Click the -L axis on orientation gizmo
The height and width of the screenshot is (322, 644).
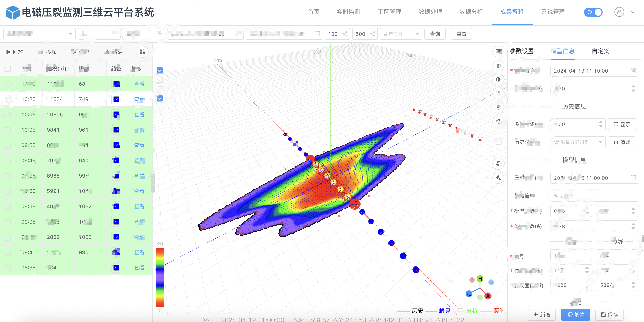469,294
